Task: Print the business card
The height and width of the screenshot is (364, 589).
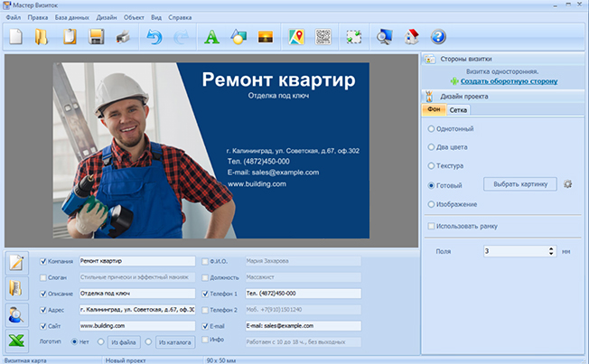Action: (x=123, y=37)
